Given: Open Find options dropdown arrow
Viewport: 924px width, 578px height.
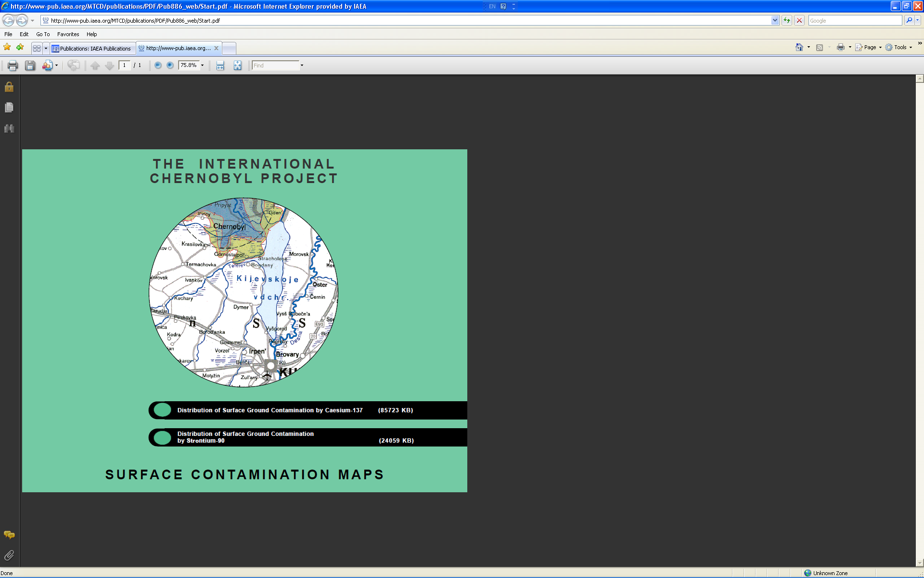Looking at the screenshot, I should (x=302, y=66).
